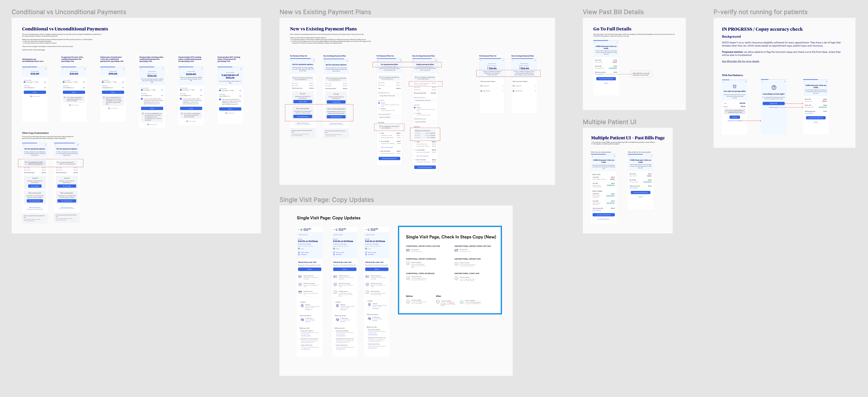868x397 pixels.
Task: Click the credit card icon under Conditional, Deposit/Copay, Not Paid
Action: [x=408, y=251]
